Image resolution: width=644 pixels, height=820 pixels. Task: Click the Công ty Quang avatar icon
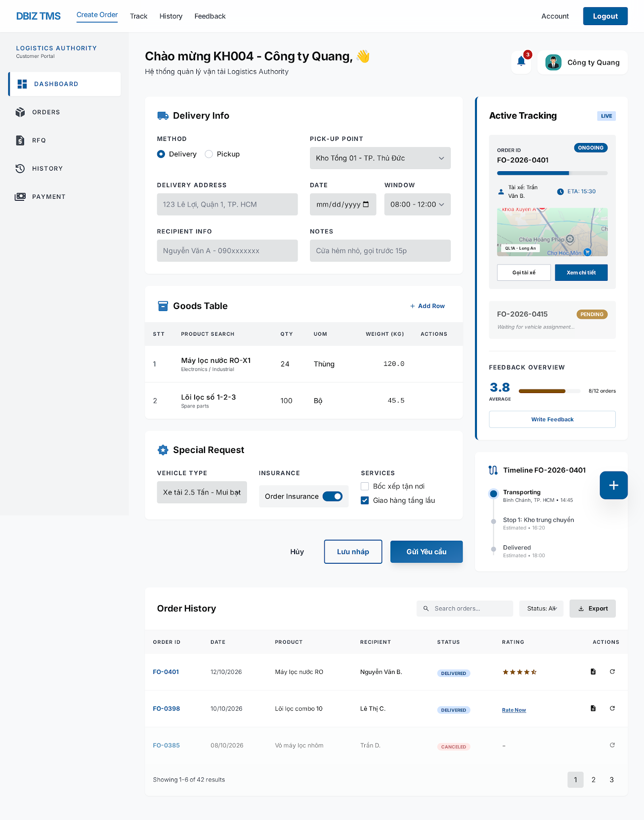(553, 63)
